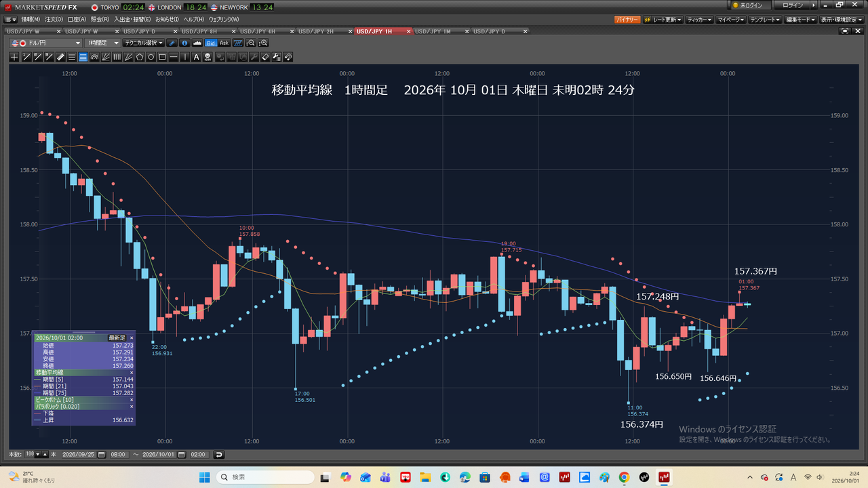Open the 表示・環境設定 dropdown
Viewport: 868px width, 488px height.
[x=840, y=20]
